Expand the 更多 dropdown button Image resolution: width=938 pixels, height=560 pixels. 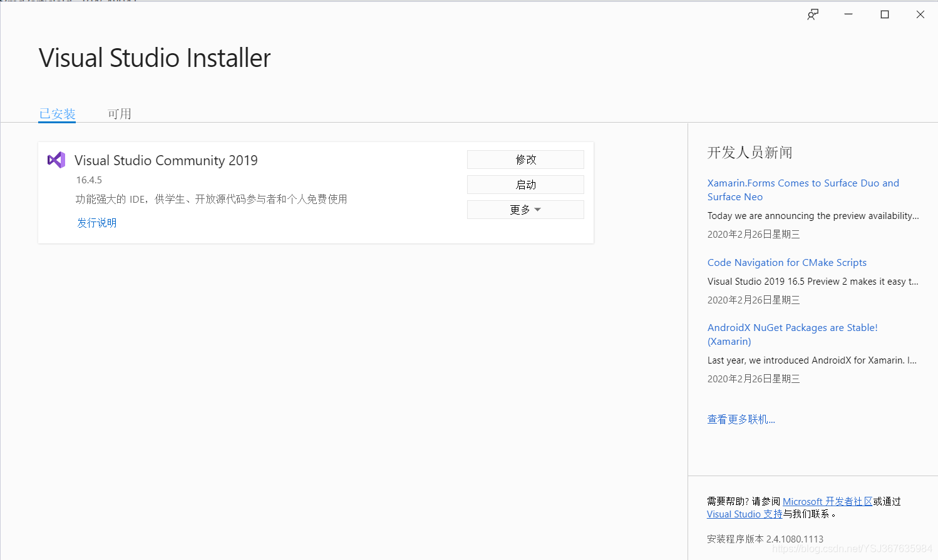(525, 210)
